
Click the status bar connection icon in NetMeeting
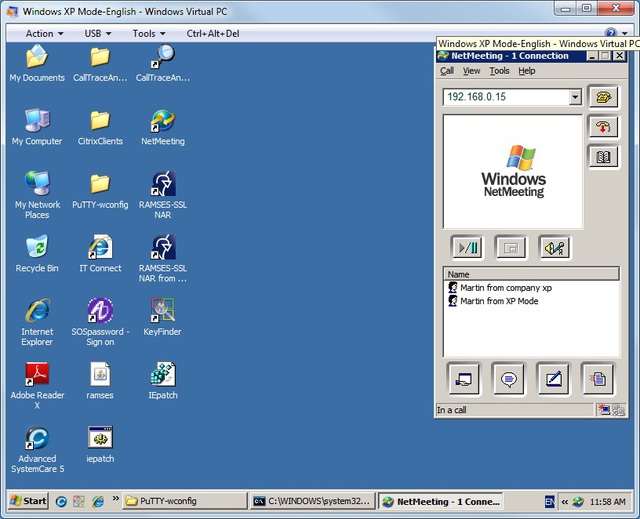coord(603,410)
